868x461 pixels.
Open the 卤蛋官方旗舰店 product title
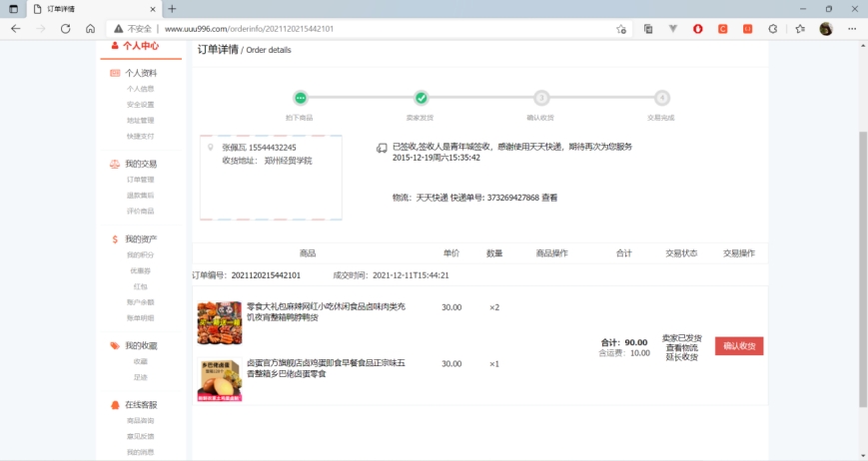pyautogui.click(x=326, y=368)
